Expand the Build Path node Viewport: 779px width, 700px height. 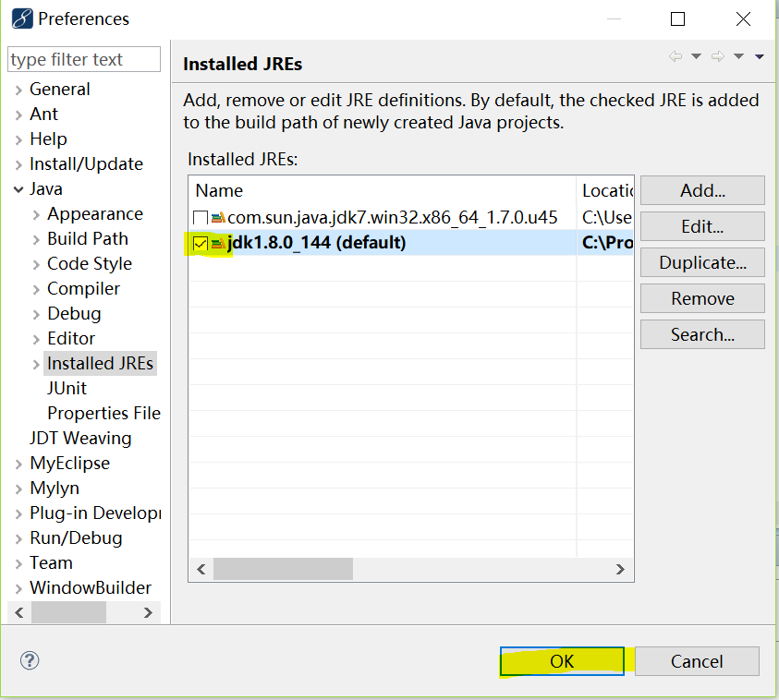coord(36,239)
